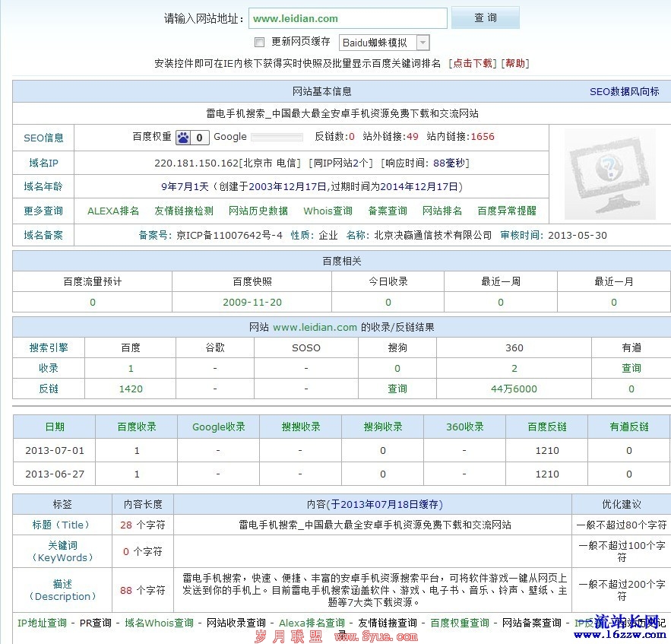Click the 域名年龄 row label
671x644 pixels.
tap(43, 187)
